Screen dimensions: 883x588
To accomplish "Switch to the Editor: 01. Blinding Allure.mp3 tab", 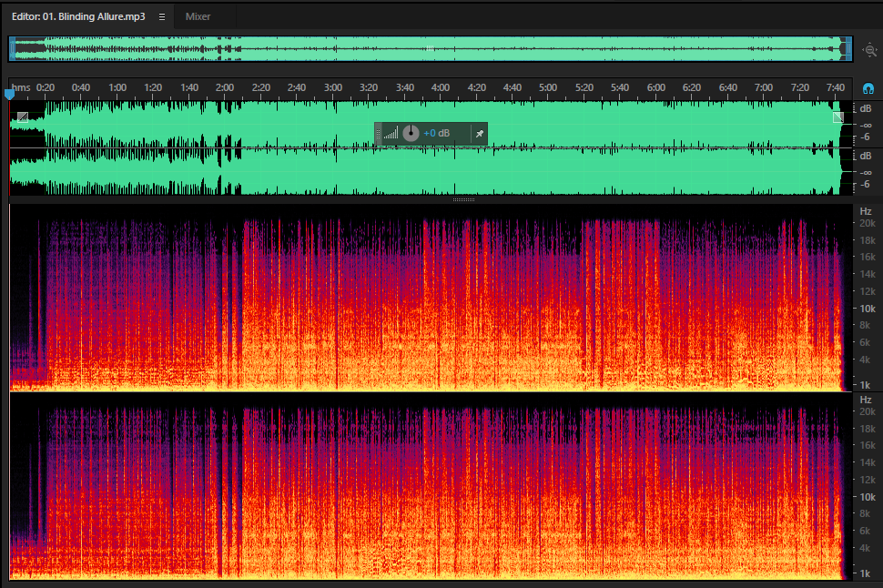I will pos(78,17).
